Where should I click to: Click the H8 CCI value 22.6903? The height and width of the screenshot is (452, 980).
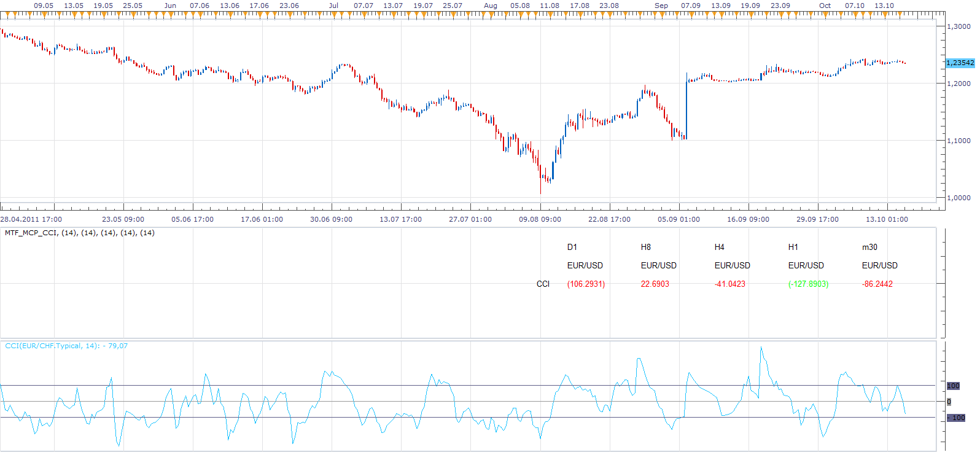click(655, 284)
